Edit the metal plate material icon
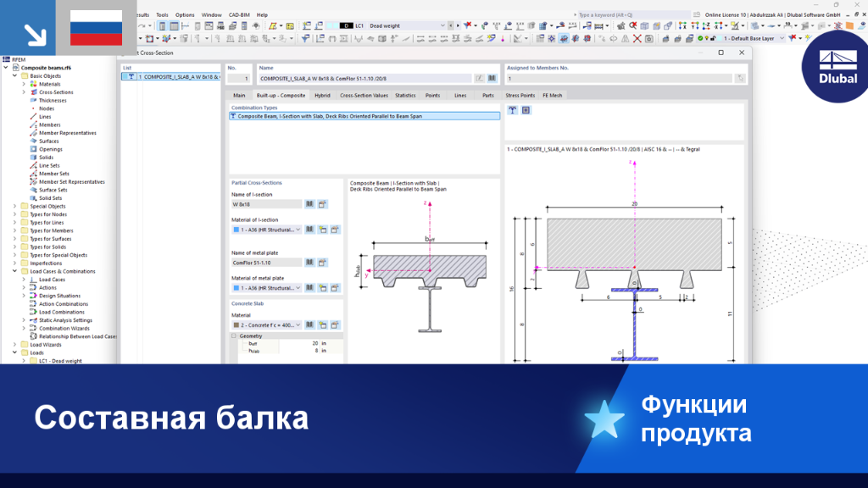Image resolution: width=868 pixels, height=488 pixels. [335, 288]
